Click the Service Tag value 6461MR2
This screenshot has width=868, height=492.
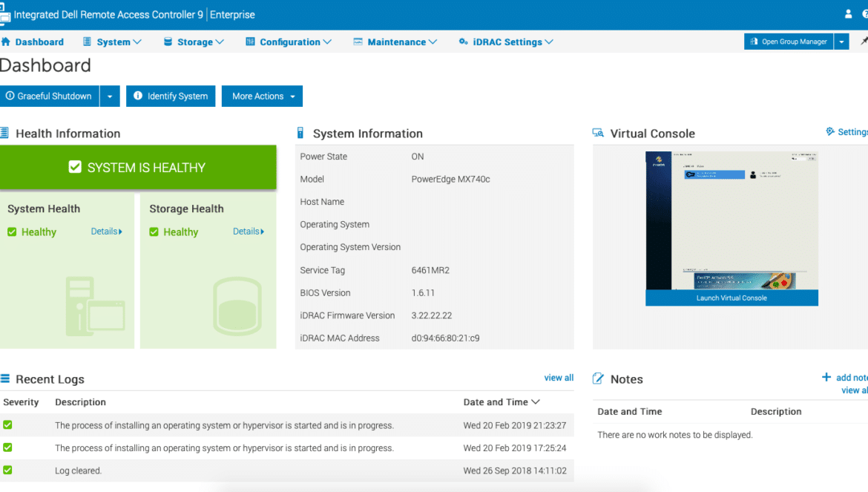coord(430,270)
